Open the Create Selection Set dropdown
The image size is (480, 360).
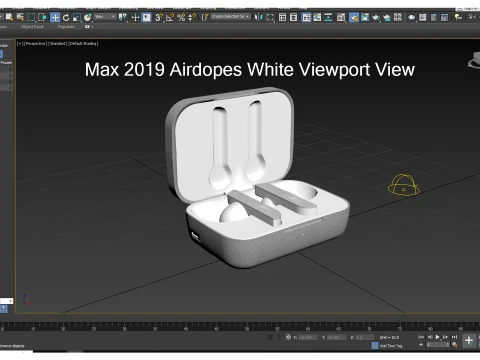[230, 16]
